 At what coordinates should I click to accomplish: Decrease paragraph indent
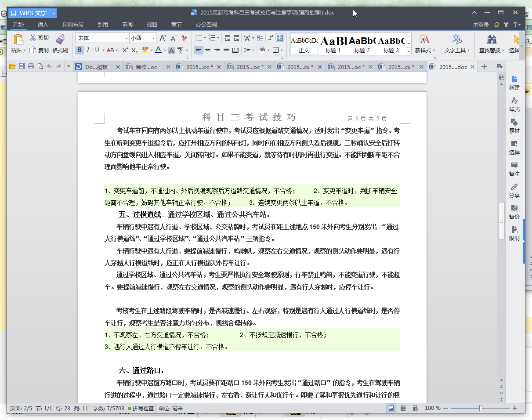(x=227, y=38)
